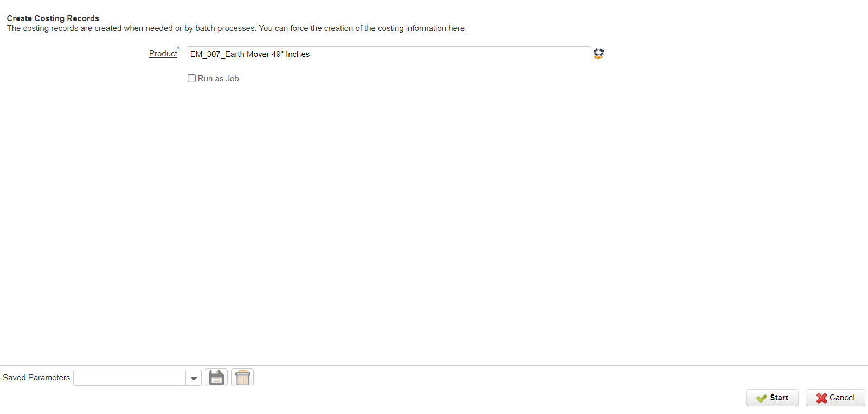Click the Saved Parameters label
This screenshot has width=868, height=414.
coord(36,378)
